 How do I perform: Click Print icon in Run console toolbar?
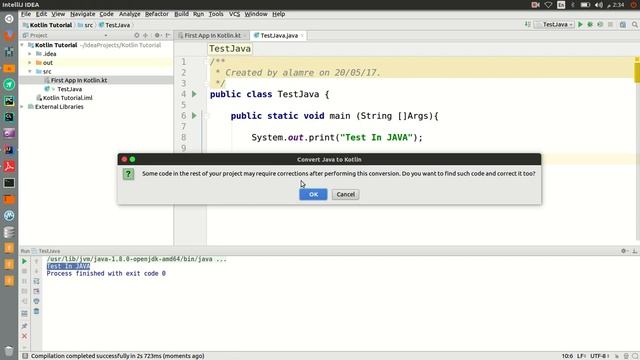point(36,301)
